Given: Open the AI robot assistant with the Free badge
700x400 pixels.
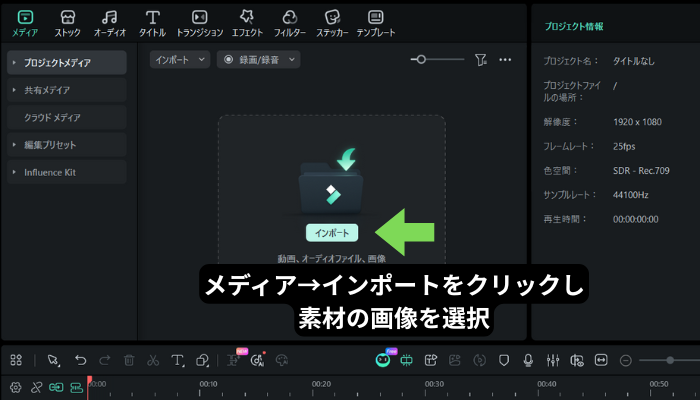Looking at the screenshot, I should click(x=383, y=359).
